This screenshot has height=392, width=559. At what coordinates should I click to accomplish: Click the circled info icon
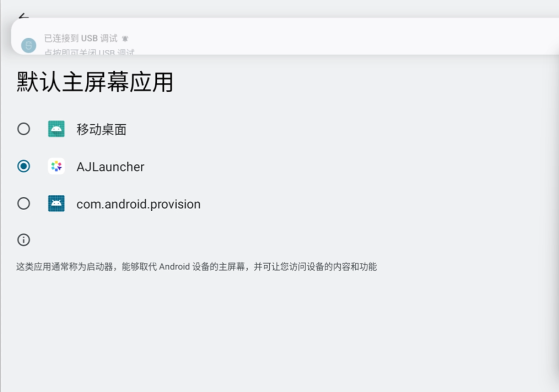point(23,240)
